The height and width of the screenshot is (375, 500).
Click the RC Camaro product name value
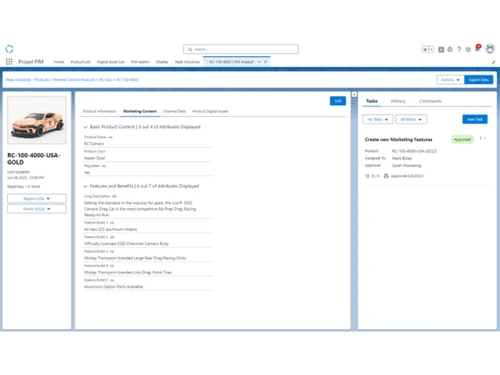[x=94, y=144]
